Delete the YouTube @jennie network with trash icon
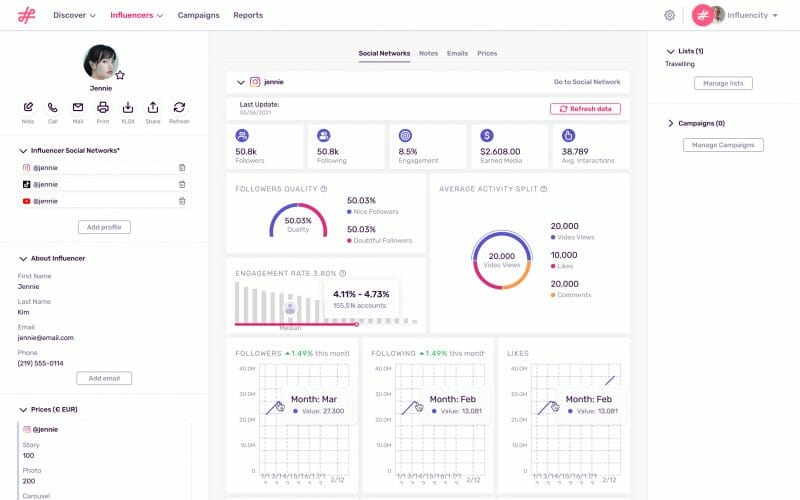 [x=182, y=201]
